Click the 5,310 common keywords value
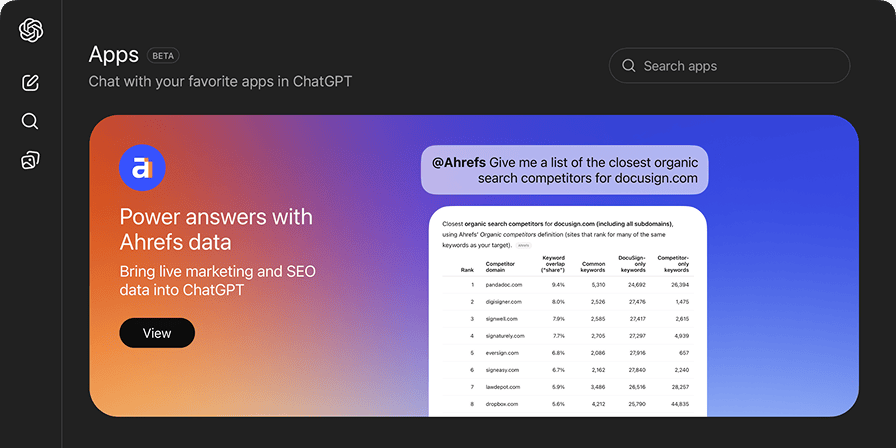This screenshot has height=448, width=896. (x=598, y=284)
